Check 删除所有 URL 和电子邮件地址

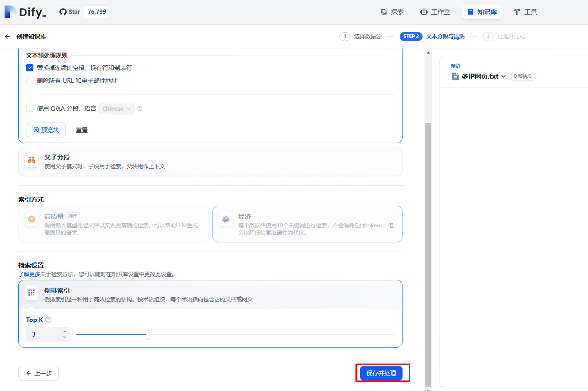click(30, 80)
